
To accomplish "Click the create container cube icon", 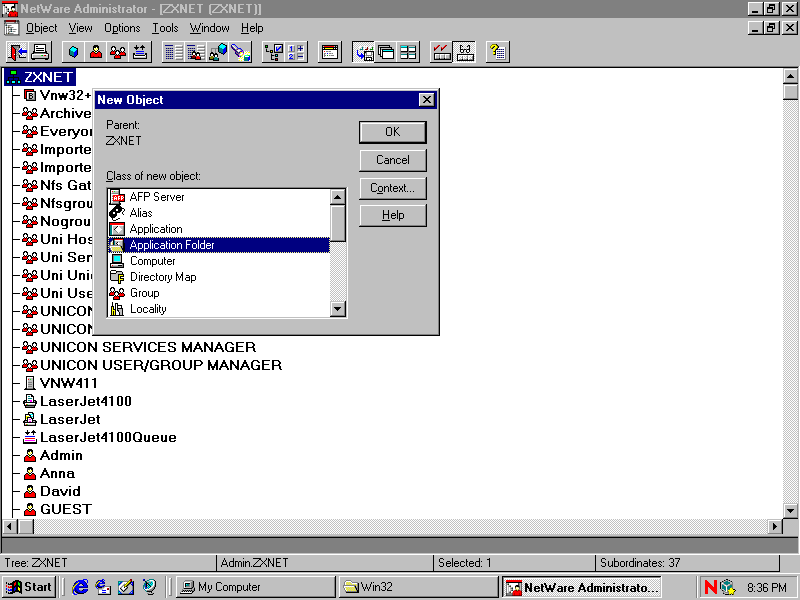I will 73,52.
